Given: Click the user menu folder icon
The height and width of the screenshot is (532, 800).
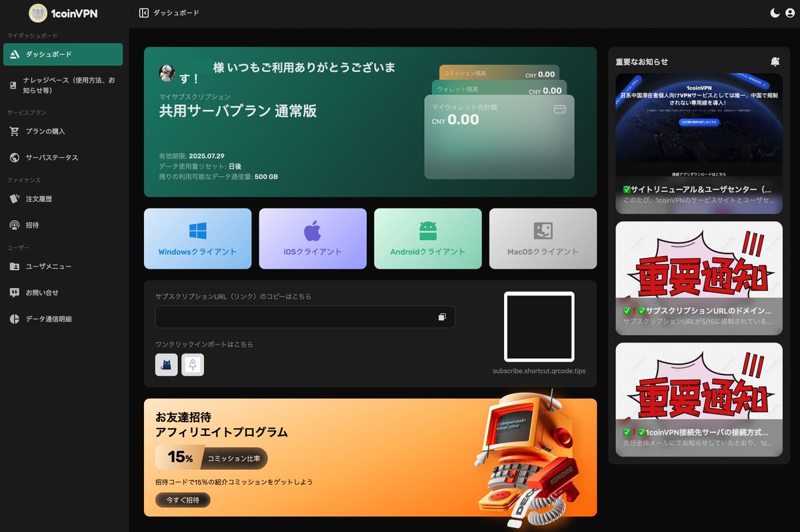Looking at the screenshot, I should (x=14, y=267).
